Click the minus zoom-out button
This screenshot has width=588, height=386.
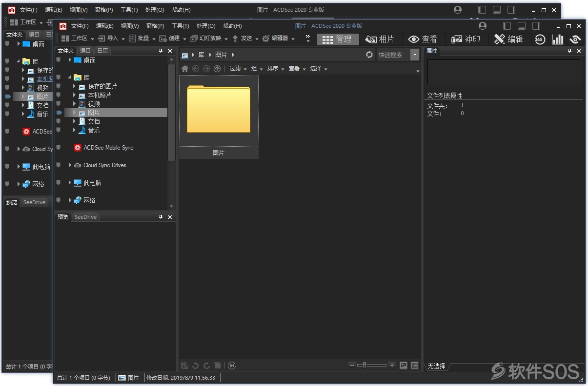coord(352,365)
